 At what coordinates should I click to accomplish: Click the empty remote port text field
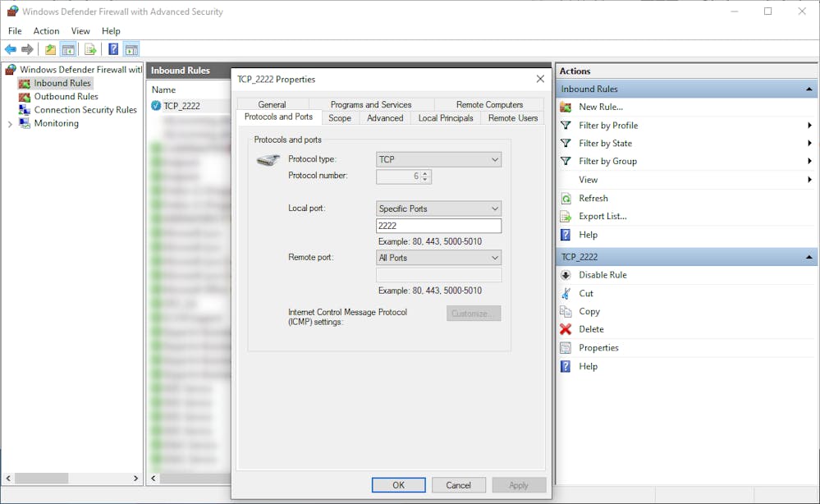tap(438, 275)
